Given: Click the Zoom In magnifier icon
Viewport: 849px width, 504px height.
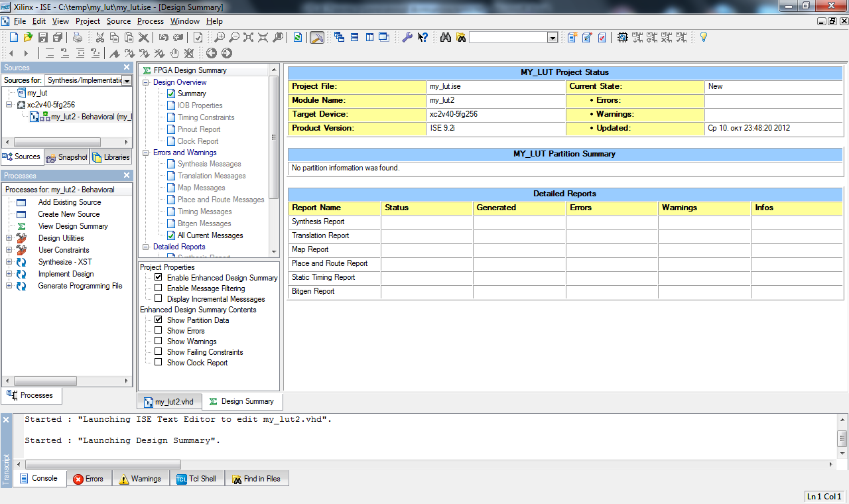Looking at the screenshot, I should tap(220, 38).
